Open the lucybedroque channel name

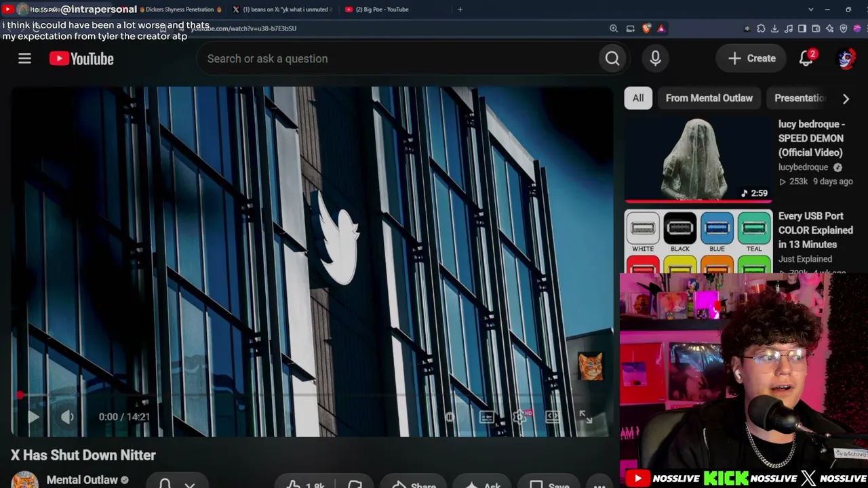(804, 167)
